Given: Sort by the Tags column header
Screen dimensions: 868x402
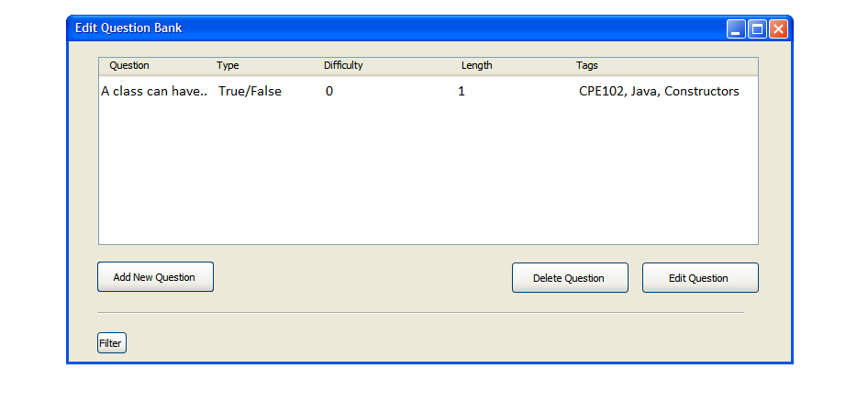Looking at the screenshot, I should 587,66.
